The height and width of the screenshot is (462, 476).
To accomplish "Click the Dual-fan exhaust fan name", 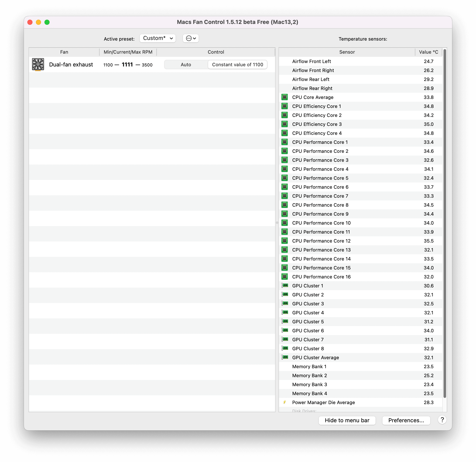I will click(x=71, y=65).
